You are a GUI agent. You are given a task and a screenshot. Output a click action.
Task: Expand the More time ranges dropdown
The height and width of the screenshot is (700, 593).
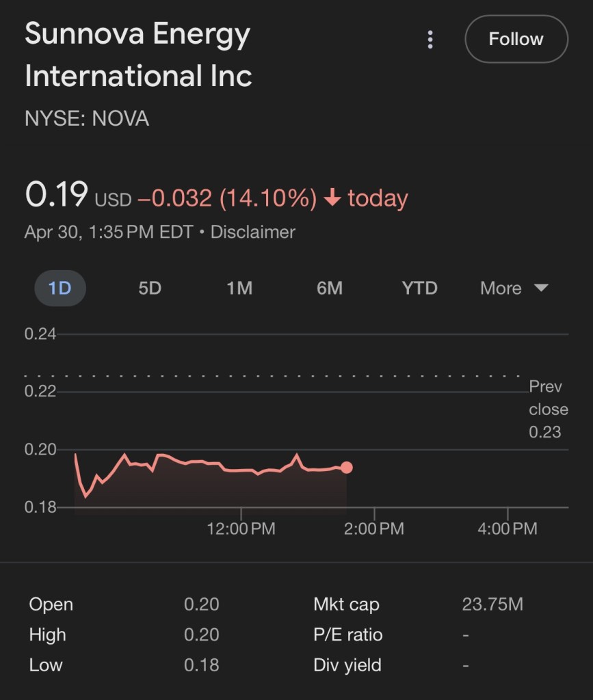(x=501, y=288)
